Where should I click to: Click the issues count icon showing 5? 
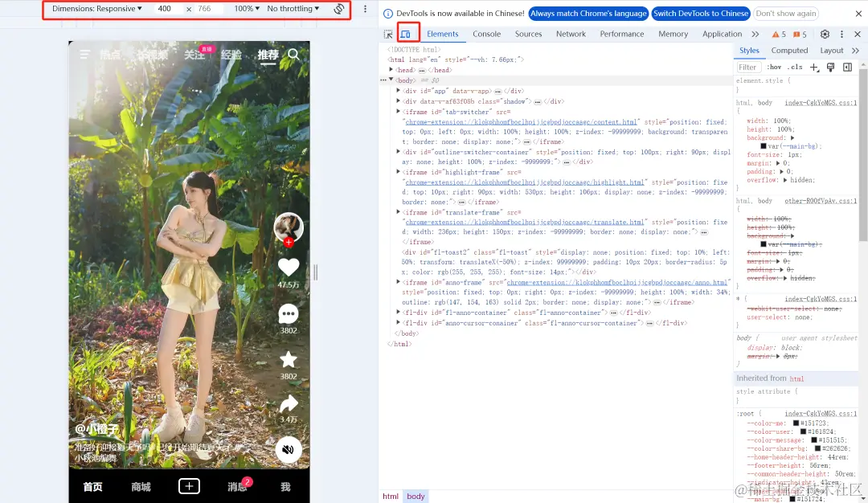tap(800, 35)
